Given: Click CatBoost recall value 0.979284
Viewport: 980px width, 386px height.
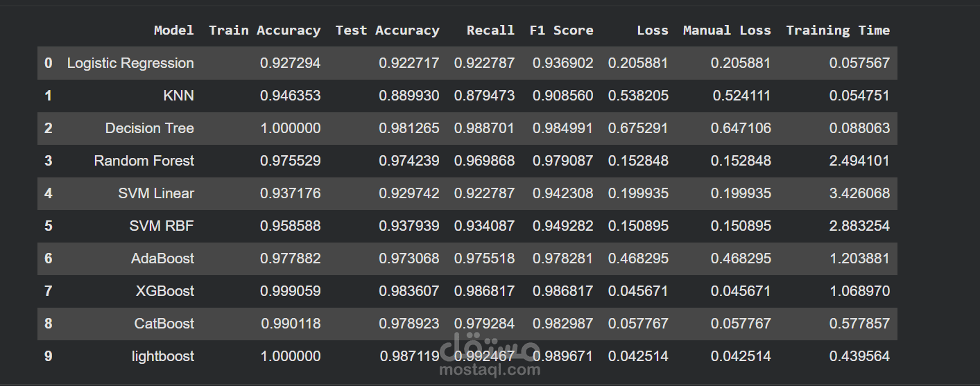Looking at the screenshot, I should point(485,324).
